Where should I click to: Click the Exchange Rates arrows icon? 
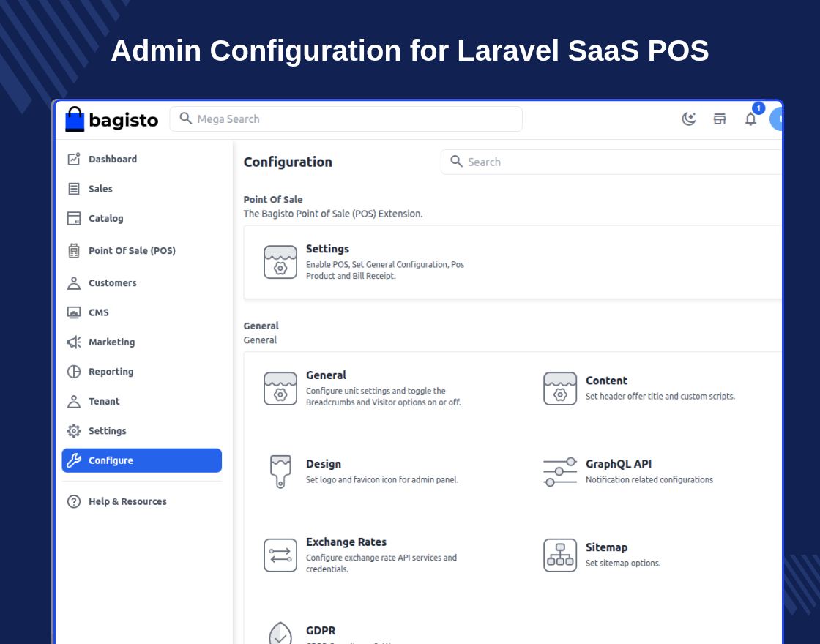click(x=280, y=555)
